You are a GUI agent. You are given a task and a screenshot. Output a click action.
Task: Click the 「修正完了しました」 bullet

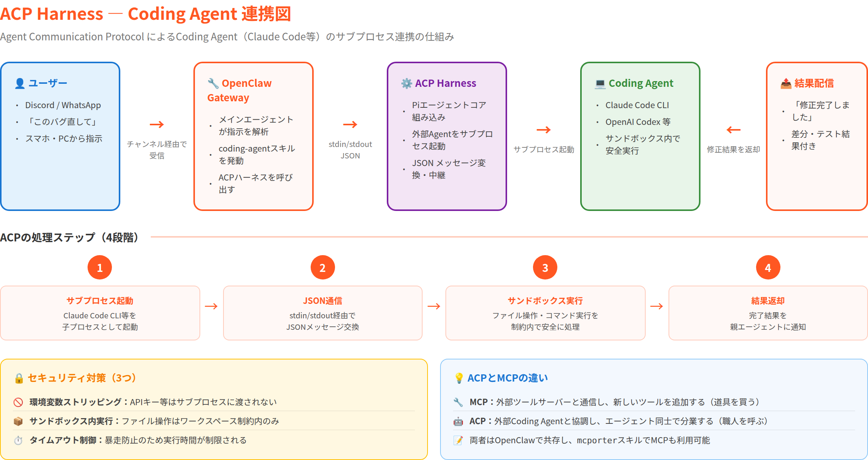tap(820, 111)
